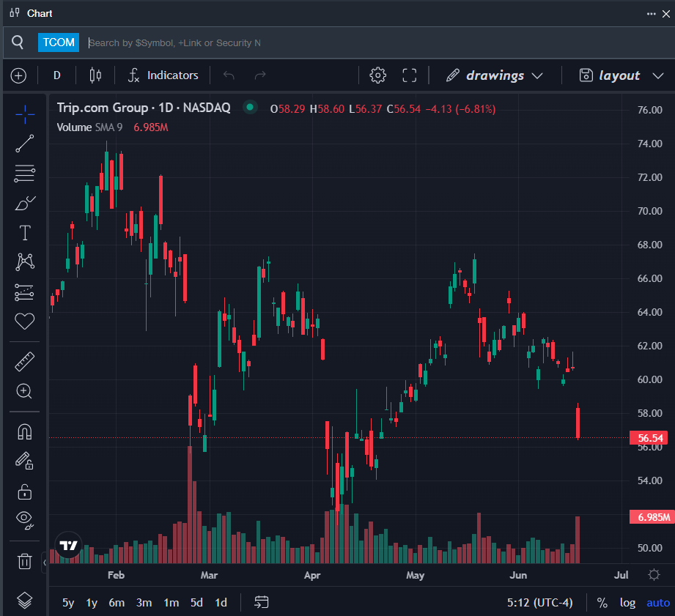Select the brush drawing tool
This screenshot has height=616, width=675.
[24, 203]
